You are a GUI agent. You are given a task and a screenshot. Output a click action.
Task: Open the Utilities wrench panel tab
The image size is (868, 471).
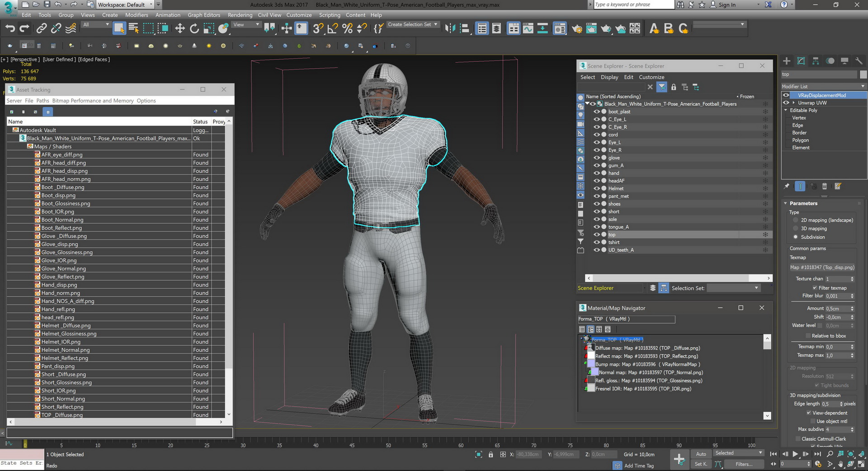pyautogui.click(x=859, y=61)
